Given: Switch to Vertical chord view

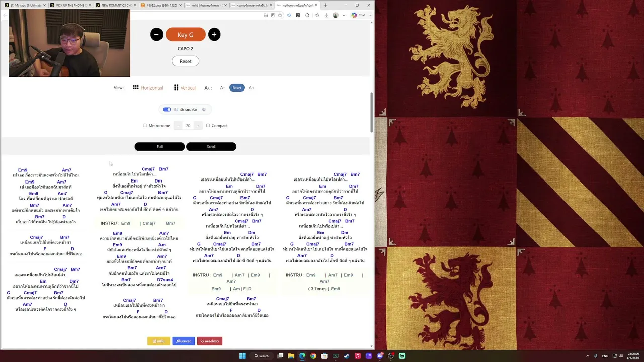Looking at the screenshot, I should pyautogui.click(x=184, y=88).
